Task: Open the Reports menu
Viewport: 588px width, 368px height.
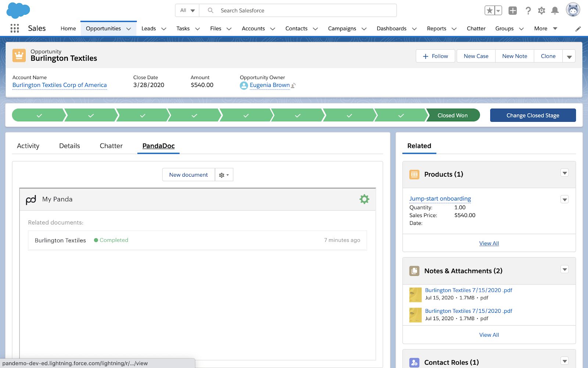Action: (x=437, y=28)
